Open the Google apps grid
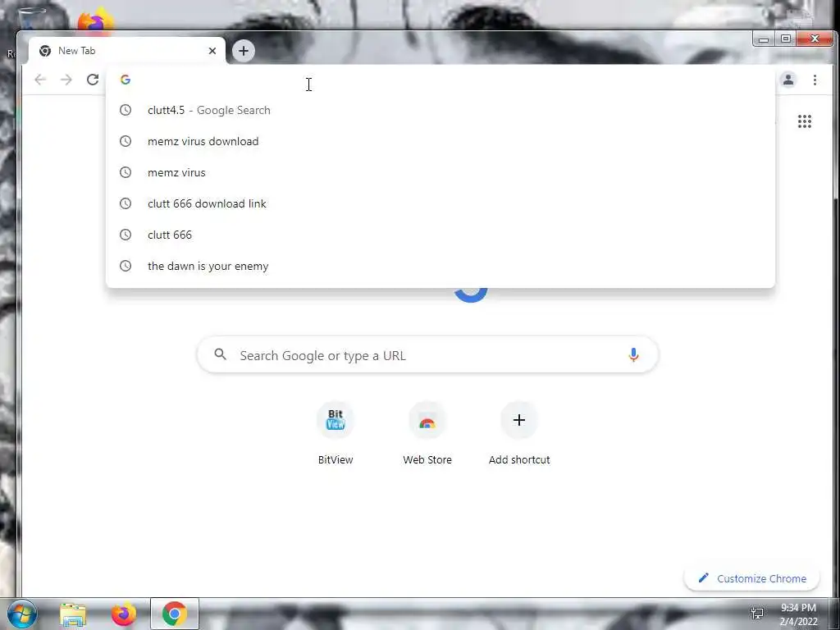840x630 pixels. 804,121
